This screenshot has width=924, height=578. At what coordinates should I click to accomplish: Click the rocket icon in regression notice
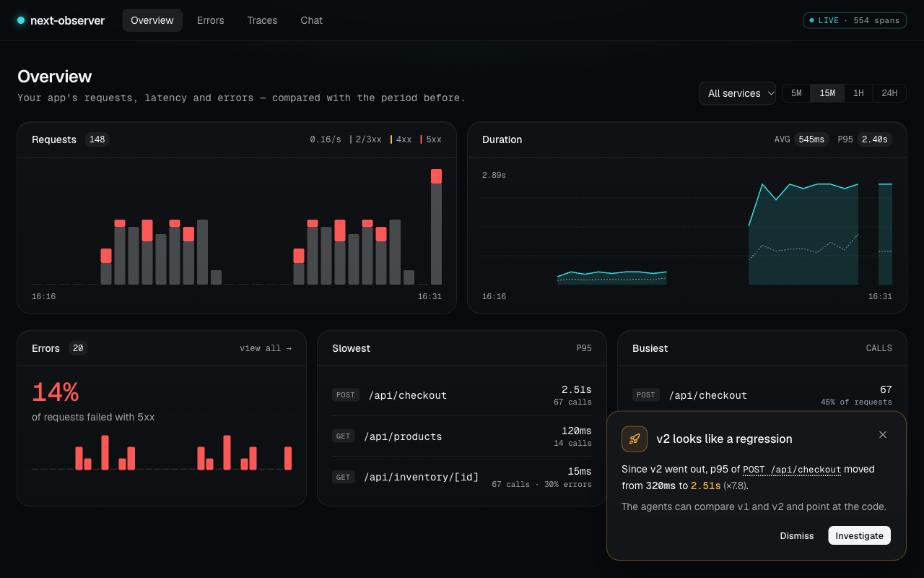[x=635, y=439]
